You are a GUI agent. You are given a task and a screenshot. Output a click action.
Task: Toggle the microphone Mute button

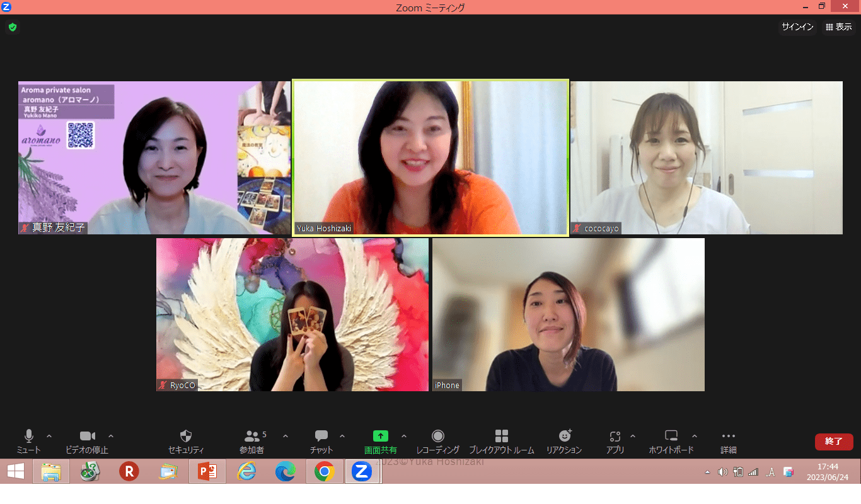click(28, 436)
